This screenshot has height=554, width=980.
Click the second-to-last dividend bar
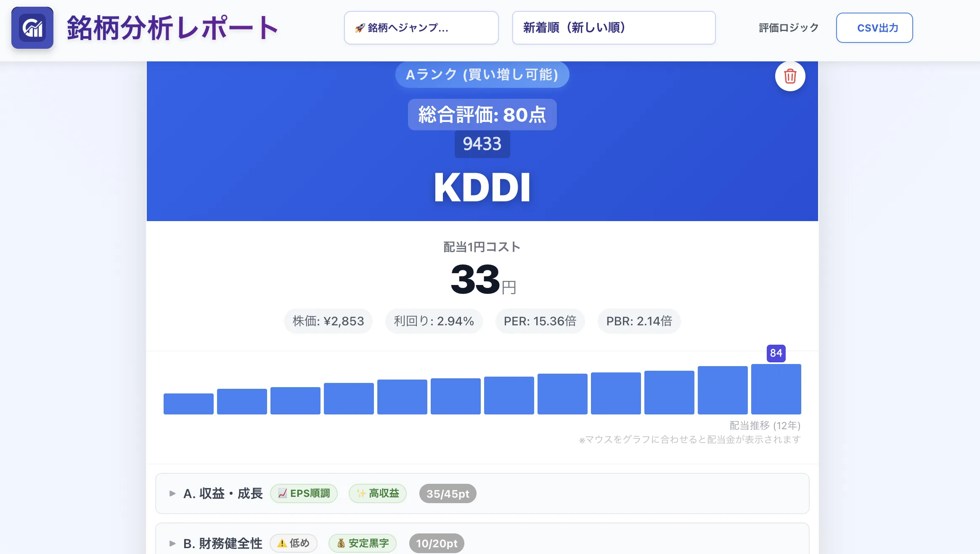point(723,390)
